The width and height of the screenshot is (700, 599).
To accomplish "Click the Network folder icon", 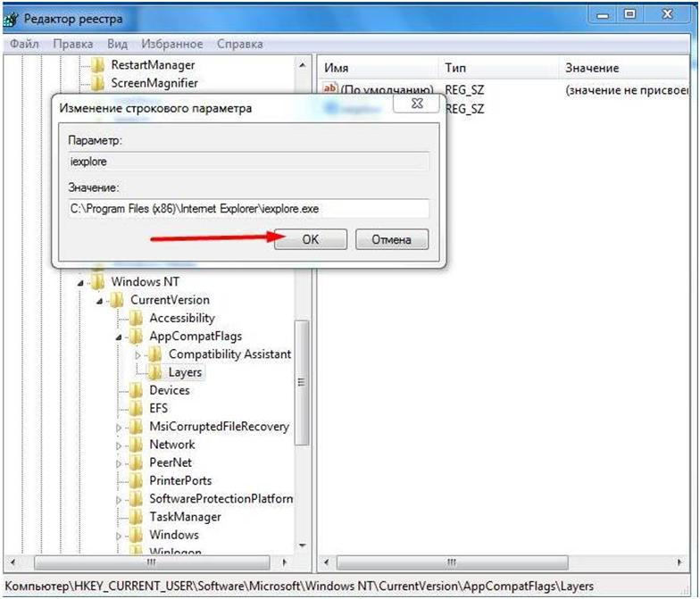I will point(136,445).
